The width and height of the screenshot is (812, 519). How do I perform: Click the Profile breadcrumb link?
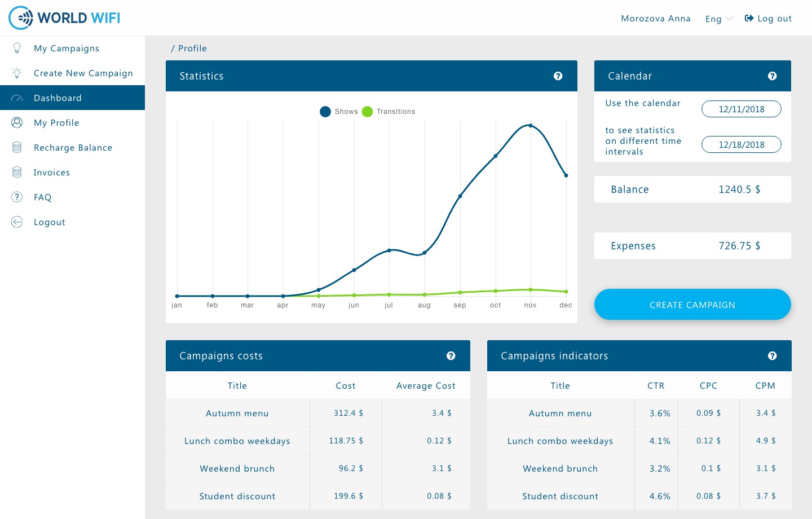[192, 49]
